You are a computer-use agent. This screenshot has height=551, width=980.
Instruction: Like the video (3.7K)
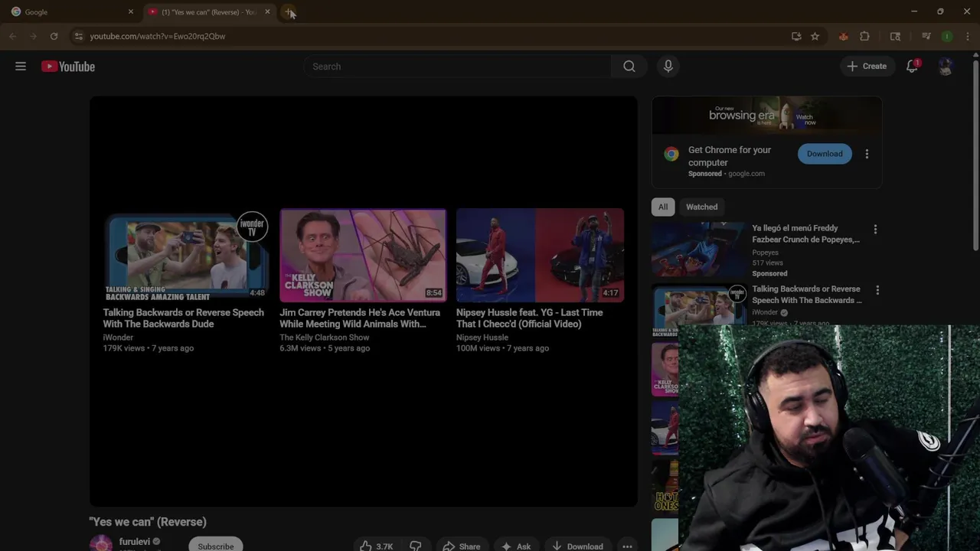(x=377, y=546)
